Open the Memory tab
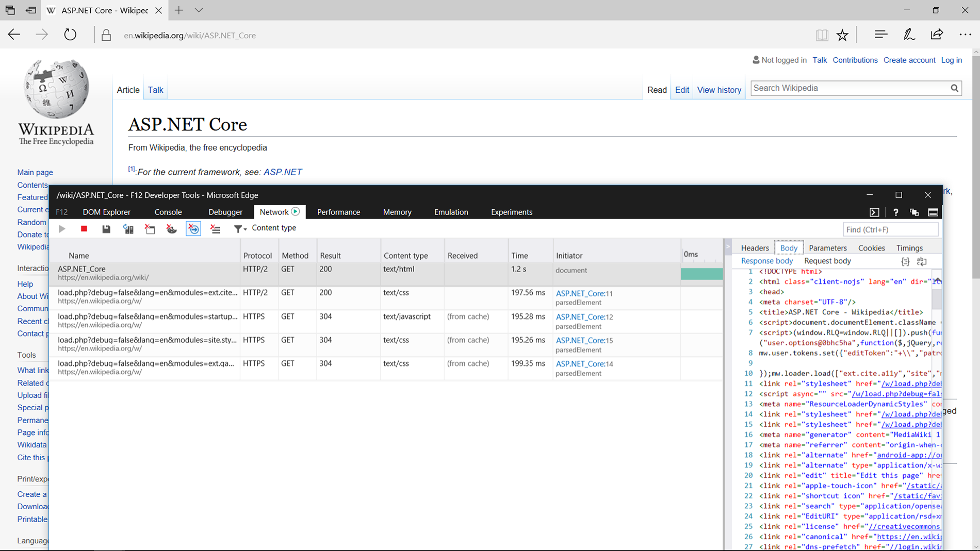This screenshot has height=551, width=980. (x=397, y=212)
